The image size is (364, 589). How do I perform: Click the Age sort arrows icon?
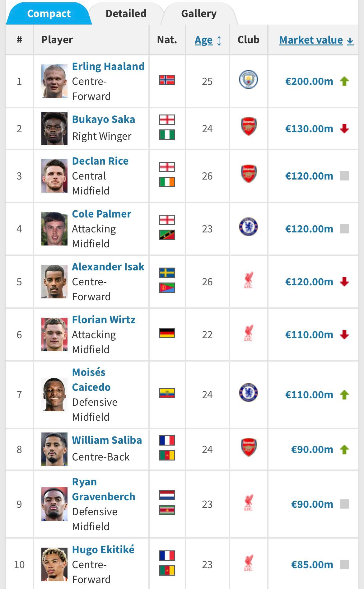[x=219, y=41]
